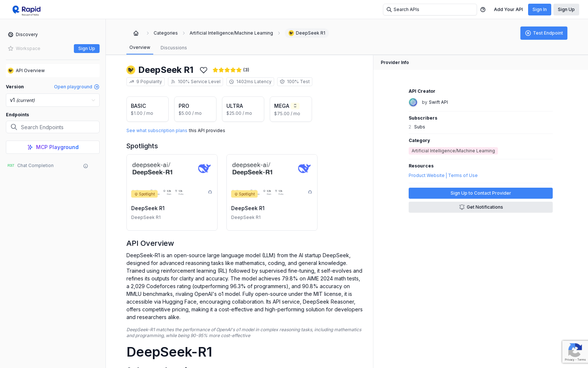Click the MCP Playground sparkle icon
The width and height of the screenshot is (588, 368).
click(x=30, y=147)
